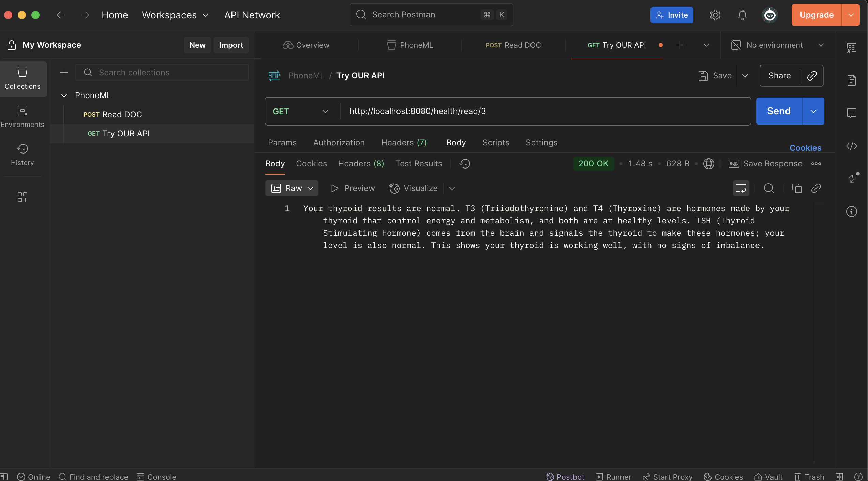Open the comments icon in right sidebar
The width and height of the screenshot is (868, 481).
point(851,113)
